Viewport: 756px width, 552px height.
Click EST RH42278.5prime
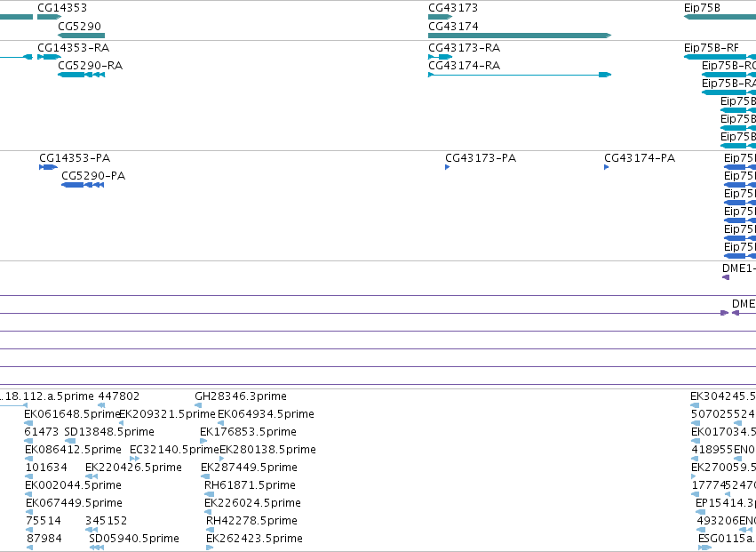(251, 521)
